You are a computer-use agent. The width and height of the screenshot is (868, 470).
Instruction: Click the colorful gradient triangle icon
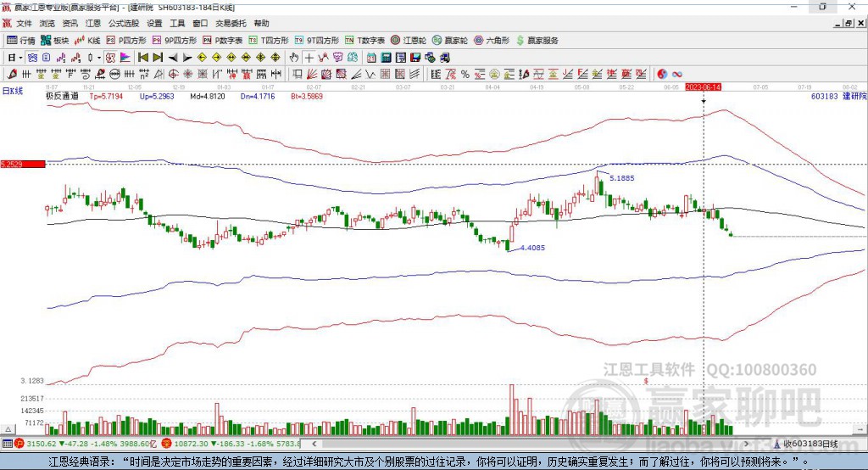point(125,58)
